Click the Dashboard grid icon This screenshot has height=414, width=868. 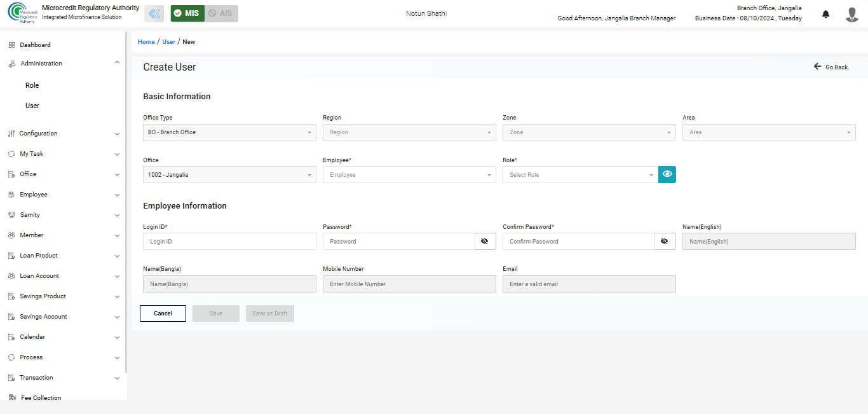tap(11, 45)
